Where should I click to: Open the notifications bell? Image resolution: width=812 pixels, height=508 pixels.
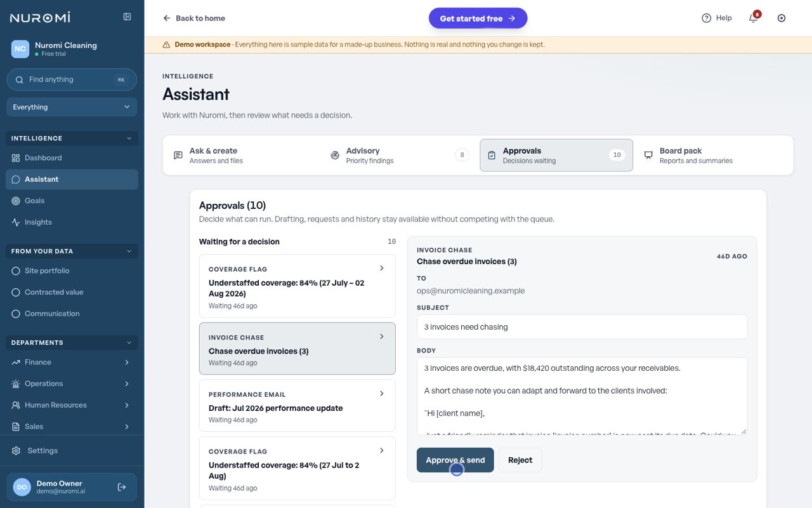[754, 18]
